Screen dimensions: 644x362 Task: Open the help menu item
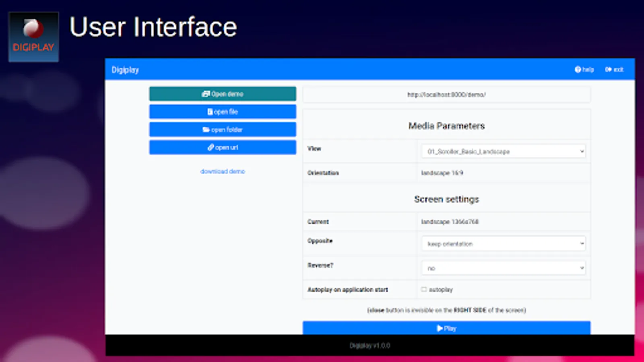coord(584,70)
